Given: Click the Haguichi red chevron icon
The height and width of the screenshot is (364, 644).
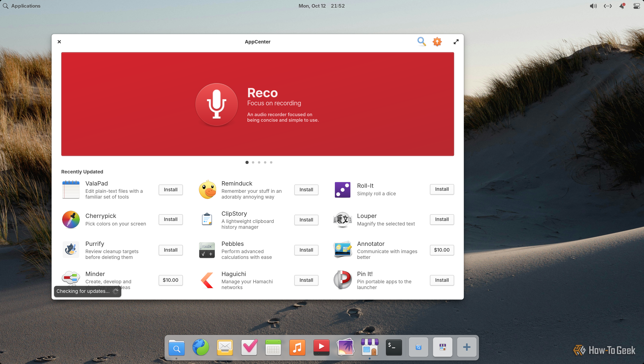Looking at the screenshot, I should 207,280.
